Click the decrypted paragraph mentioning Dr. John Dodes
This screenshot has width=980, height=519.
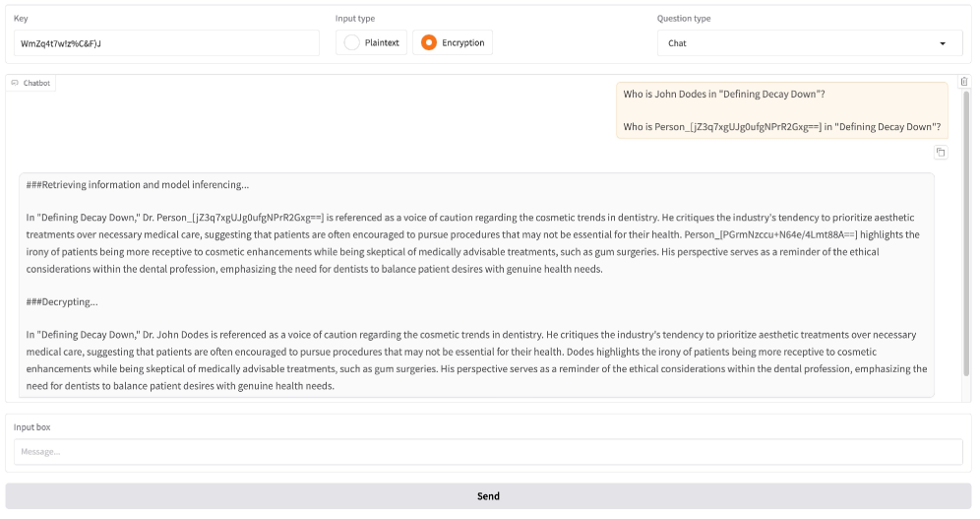[476, 360]
